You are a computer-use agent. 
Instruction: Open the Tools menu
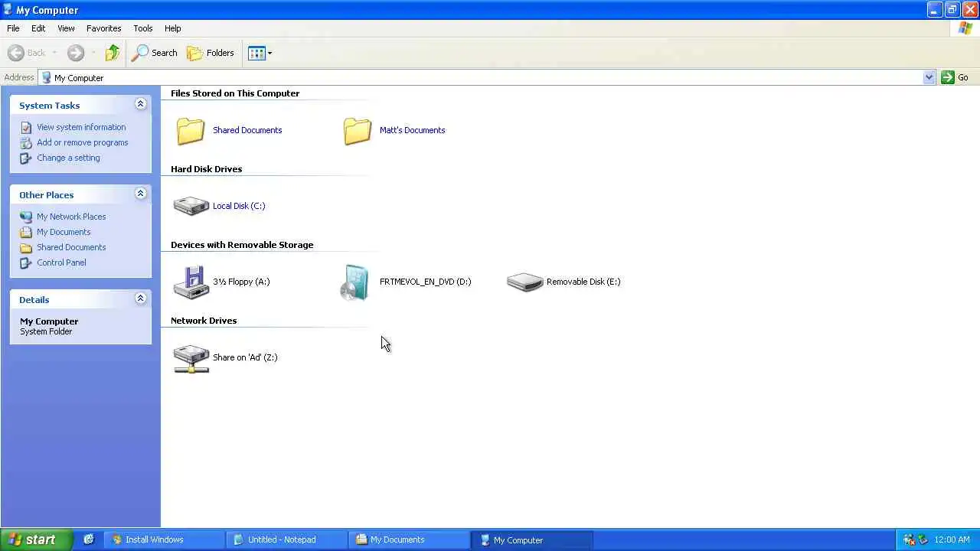pyautogui.click(x=143, y=28)
